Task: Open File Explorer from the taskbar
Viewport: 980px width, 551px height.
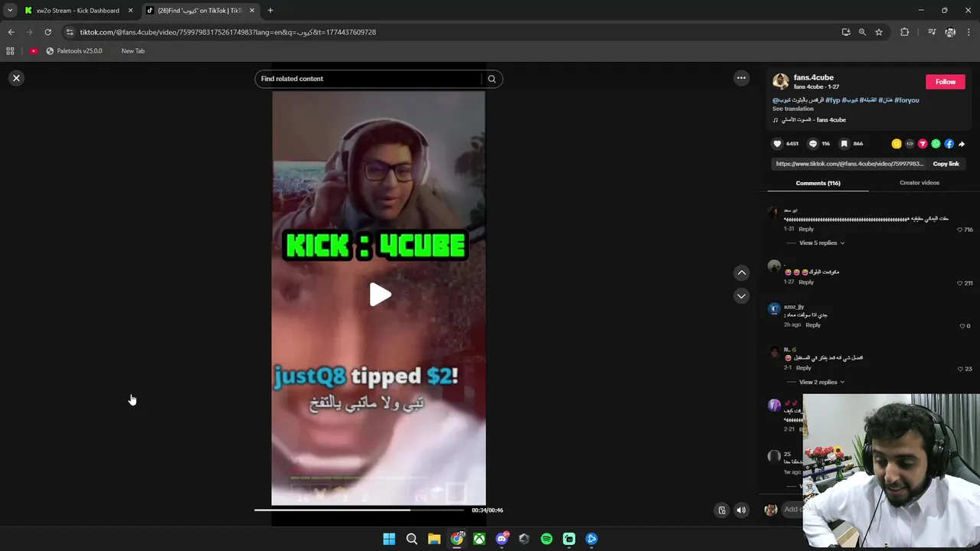Action: point(434,539)
